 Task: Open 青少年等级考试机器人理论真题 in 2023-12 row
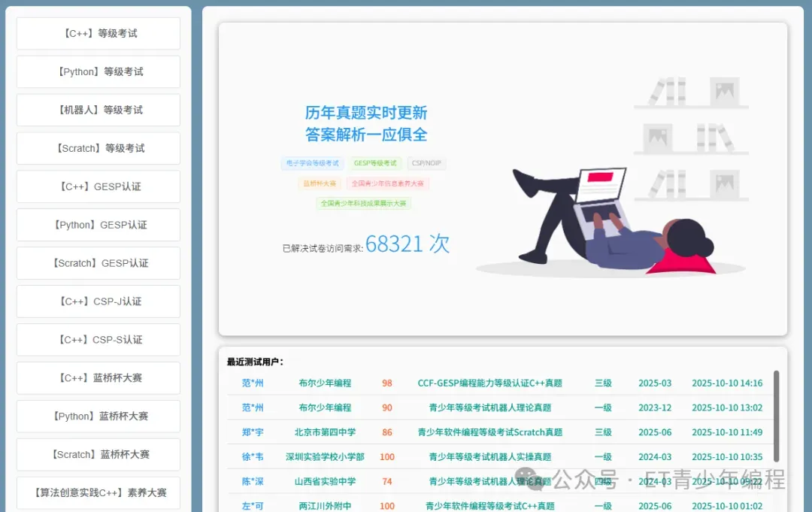coord(490,407)
